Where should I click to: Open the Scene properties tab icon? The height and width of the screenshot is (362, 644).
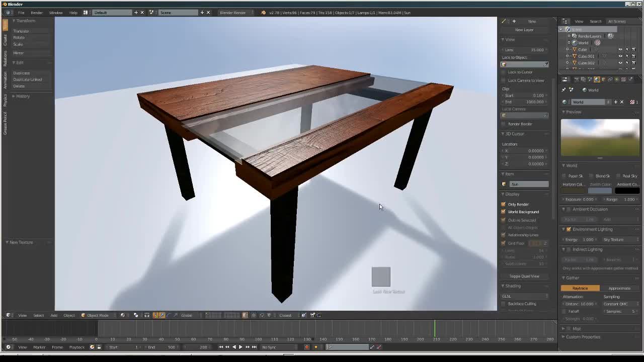(x=590, y=79)
